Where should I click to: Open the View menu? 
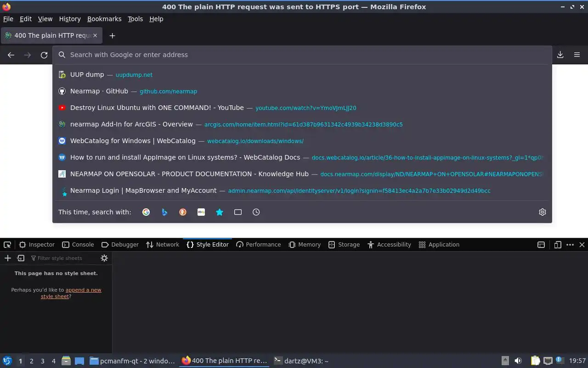coord(45,19)
